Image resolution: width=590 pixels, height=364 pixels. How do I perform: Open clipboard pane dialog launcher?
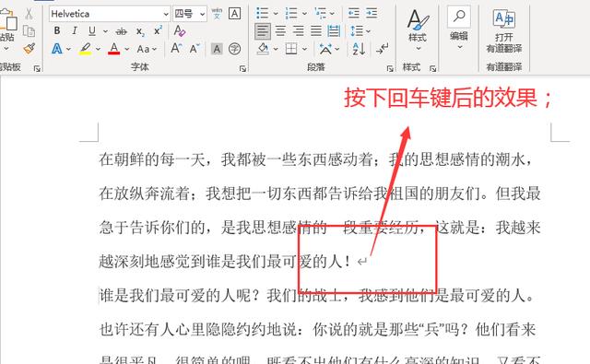(x=37, y=68)
